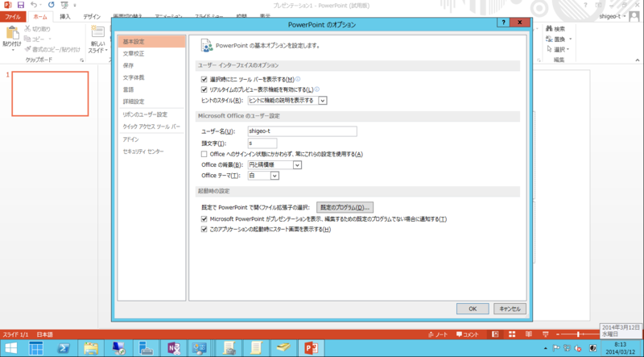
Task: Click the Paste clipboard icon in the ribbon
Action: coord(12,32)
